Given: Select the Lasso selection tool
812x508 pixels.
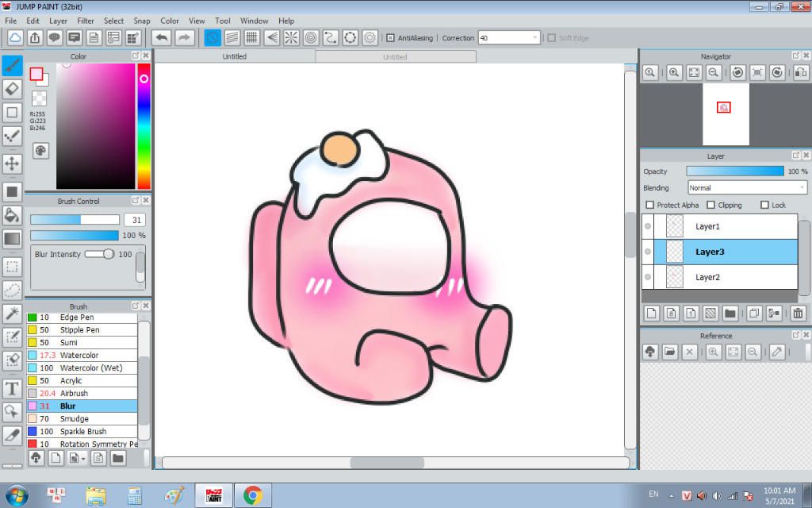Looking at the screenshot, I should coord(12,290).
